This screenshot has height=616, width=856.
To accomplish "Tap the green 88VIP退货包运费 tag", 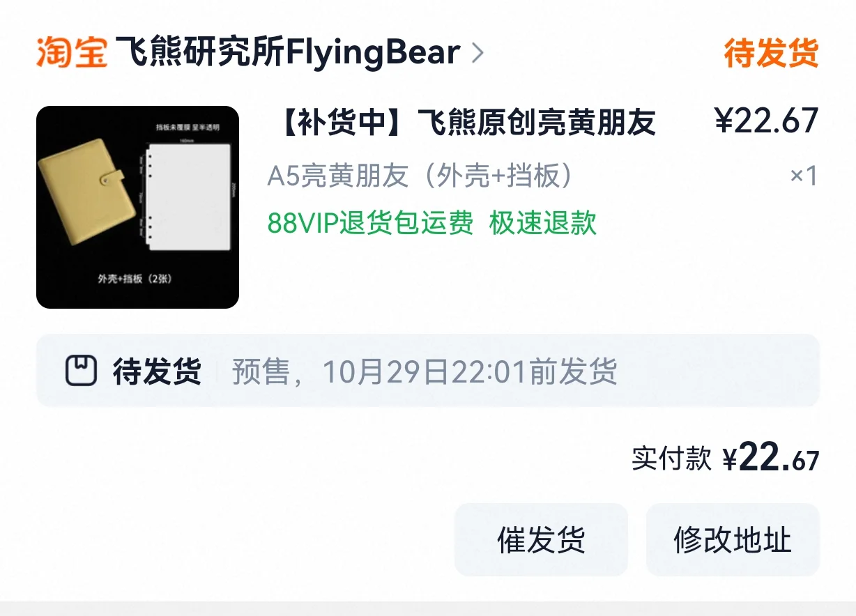I will pyautogui.click(x=370, y=223).
